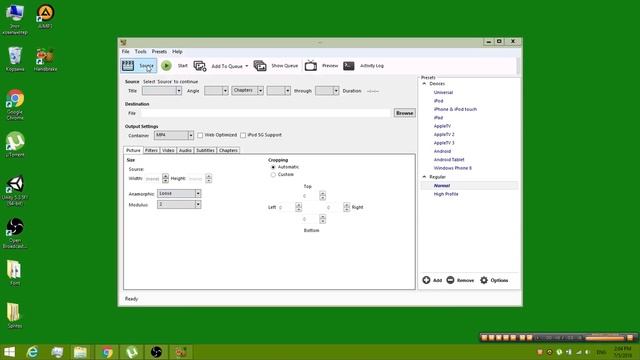The height and width of the screenshot is (360, 640).
Task: Switch to the Subtitles tab
Action: [x=205, y=150]
